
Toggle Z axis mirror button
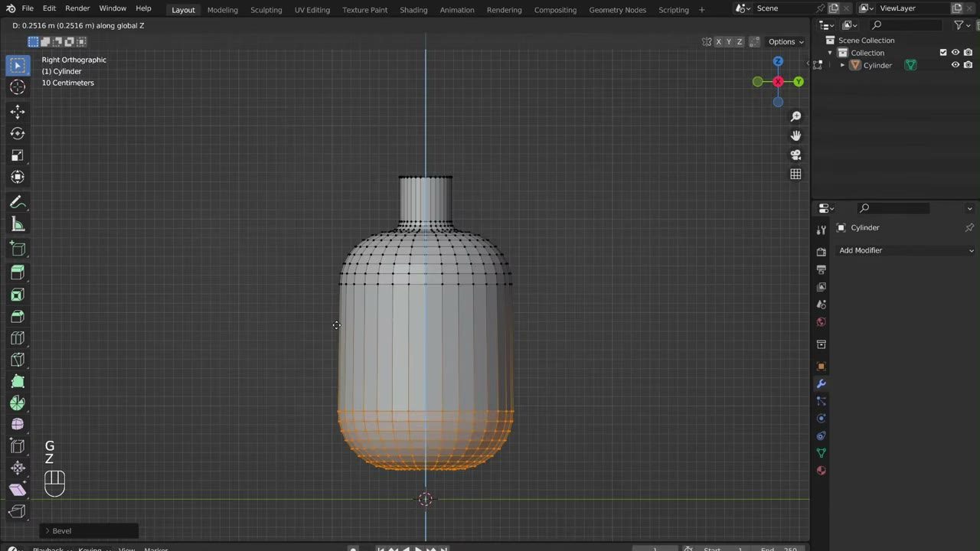click(x=739, y=41)
